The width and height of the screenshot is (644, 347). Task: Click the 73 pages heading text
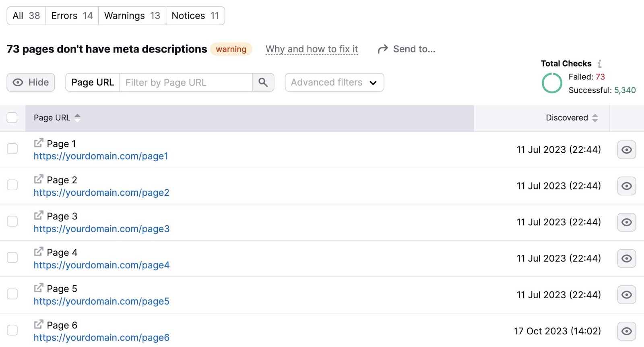pyautogui.click(x=107, y=49)
